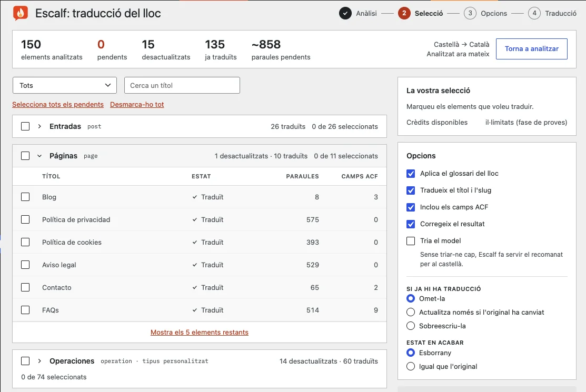Select Sobreescriu-la radio option
586x392 pixels.
coord(411,326)
